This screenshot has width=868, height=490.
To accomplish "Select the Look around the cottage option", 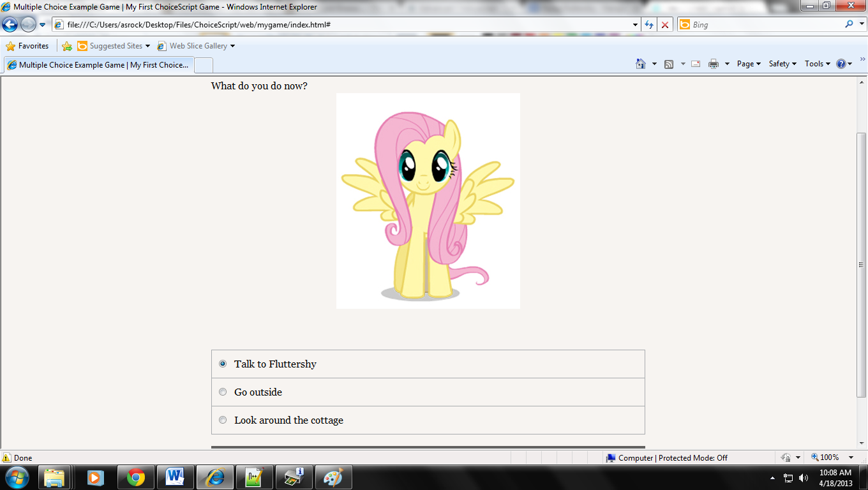I will [428, 420].
